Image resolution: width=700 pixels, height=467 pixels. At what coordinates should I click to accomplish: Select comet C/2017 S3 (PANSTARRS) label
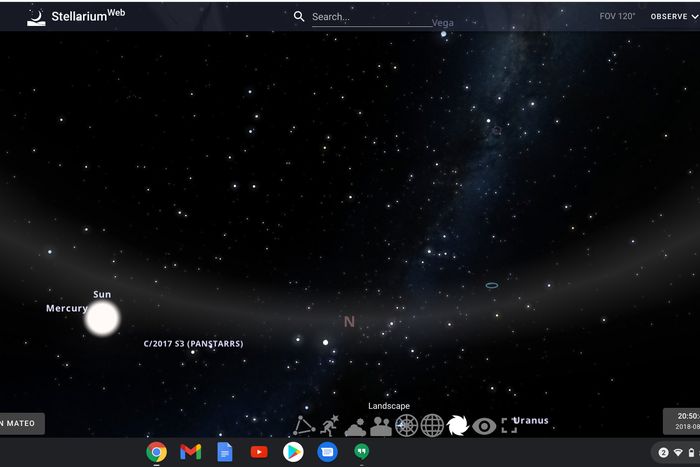coord(193,343)
